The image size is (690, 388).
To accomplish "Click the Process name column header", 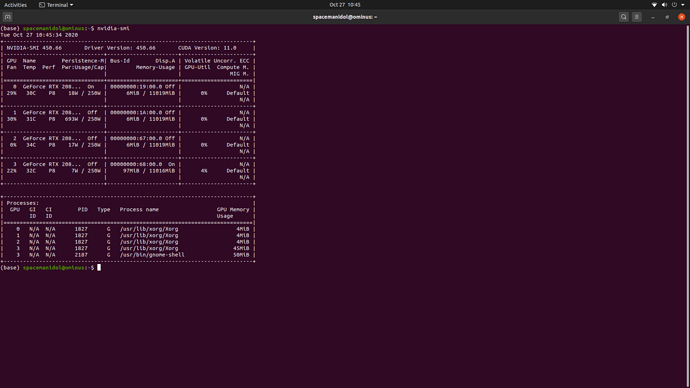I will click(x=139, y=209).
